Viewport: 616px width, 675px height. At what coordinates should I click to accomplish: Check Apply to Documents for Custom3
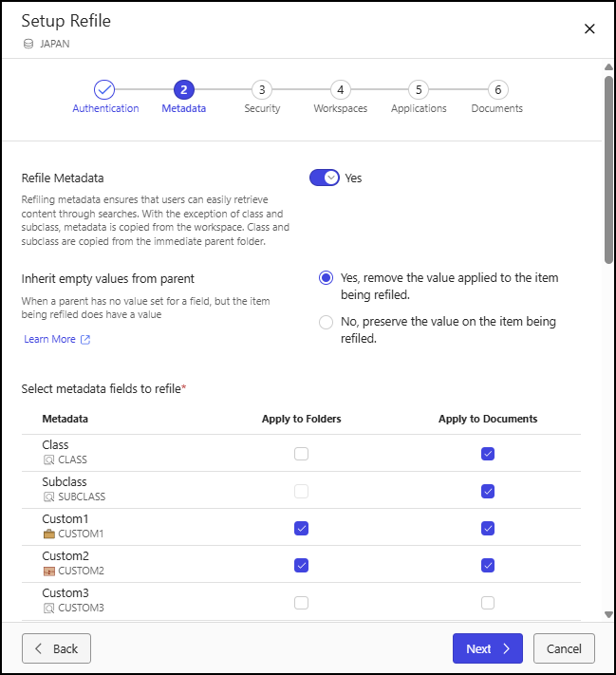click(x=488, y=603)
